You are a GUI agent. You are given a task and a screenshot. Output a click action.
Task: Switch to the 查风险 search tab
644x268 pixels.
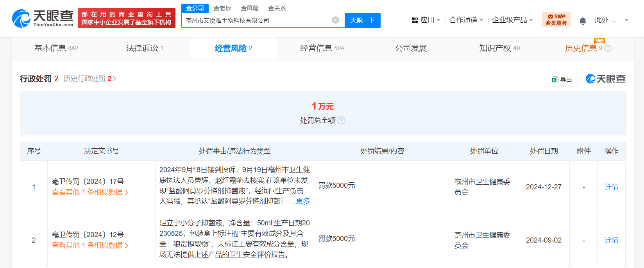(250, 8)
